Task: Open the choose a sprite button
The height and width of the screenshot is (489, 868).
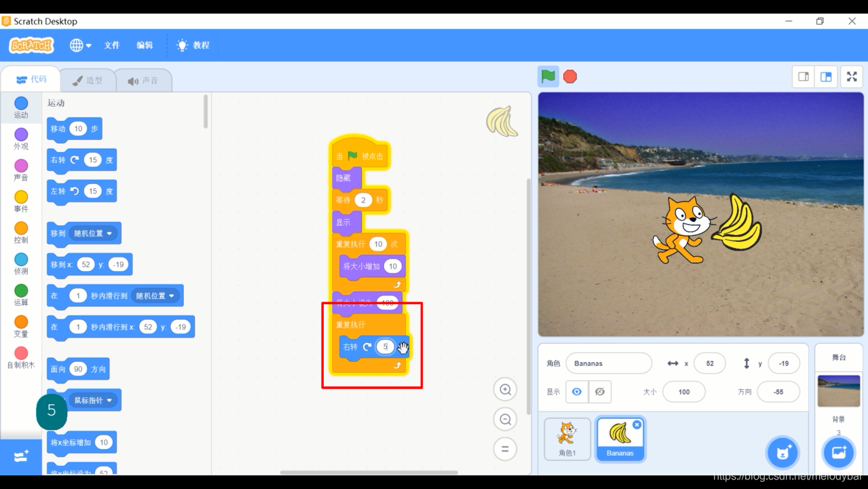Action: click(782, 452)
